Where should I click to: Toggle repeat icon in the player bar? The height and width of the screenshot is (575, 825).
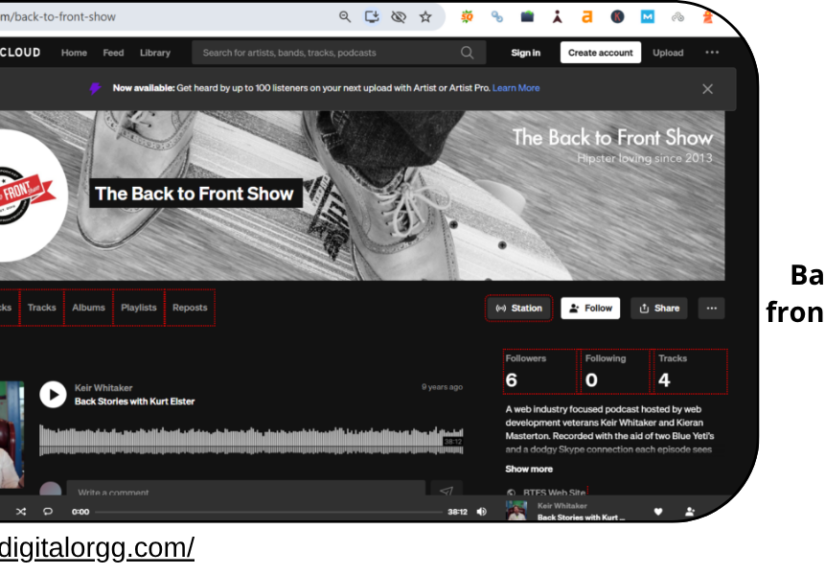[x=47, y=511]
